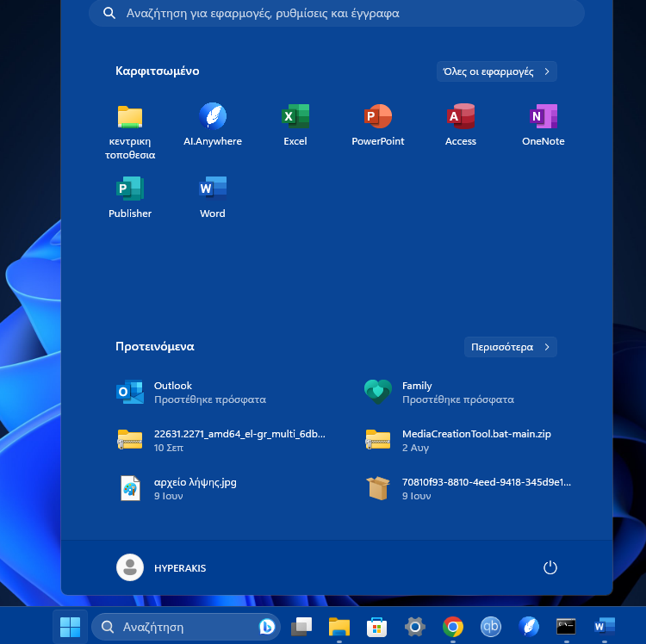Click the '2 Αυγ' date label
Image resolution: width=646 pixels, height=644 pixels.
pyautogui.click(x=415, y=448)
